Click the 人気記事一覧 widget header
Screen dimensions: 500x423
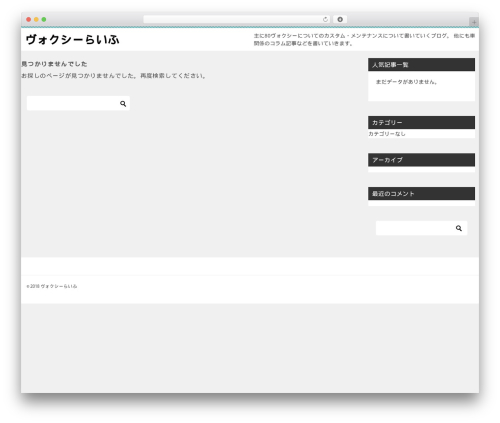click(x=421, y=65)
